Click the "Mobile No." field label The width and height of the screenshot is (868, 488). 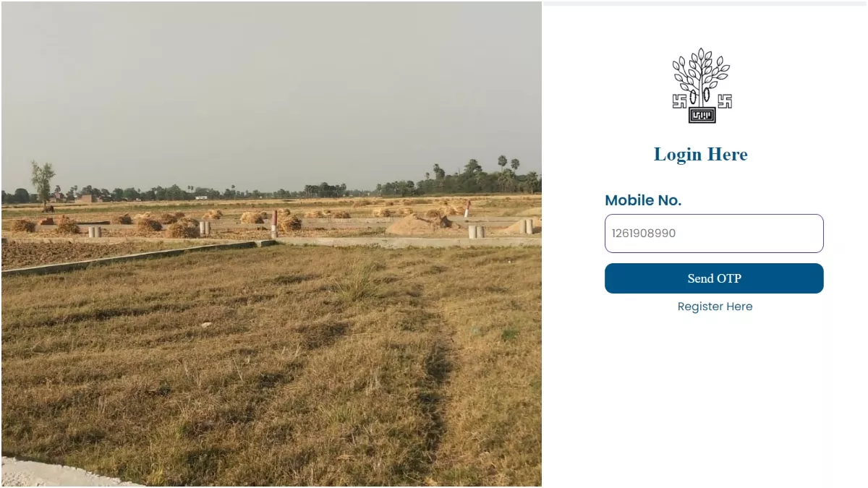643,200
